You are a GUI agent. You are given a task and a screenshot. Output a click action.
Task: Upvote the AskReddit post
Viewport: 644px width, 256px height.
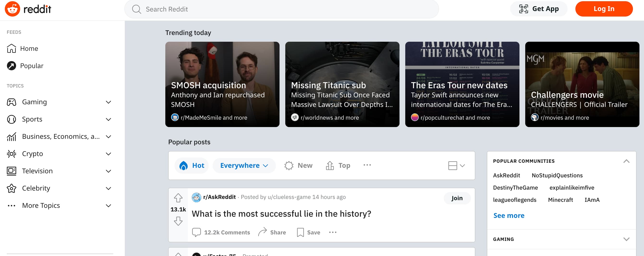click(178, 198)
